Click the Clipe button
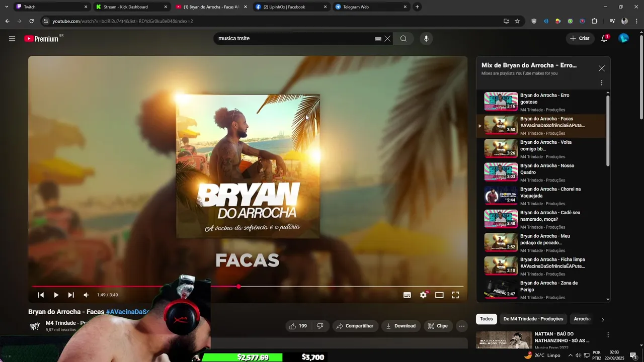Image resolution: width=644 pixels, height=362 pixels. click(x=437, y=326)
